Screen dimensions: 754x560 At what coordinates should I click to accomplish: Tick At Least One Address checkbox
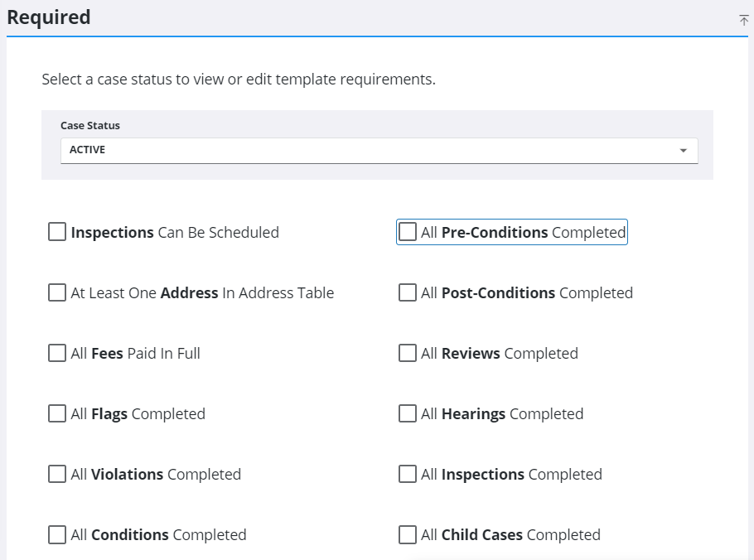tap(57, 292)
